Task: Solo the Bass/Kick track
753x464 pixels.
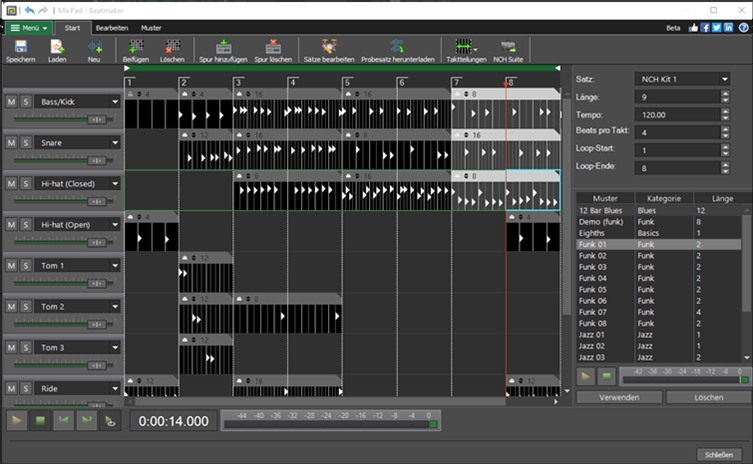Action: tap(26, 102)
